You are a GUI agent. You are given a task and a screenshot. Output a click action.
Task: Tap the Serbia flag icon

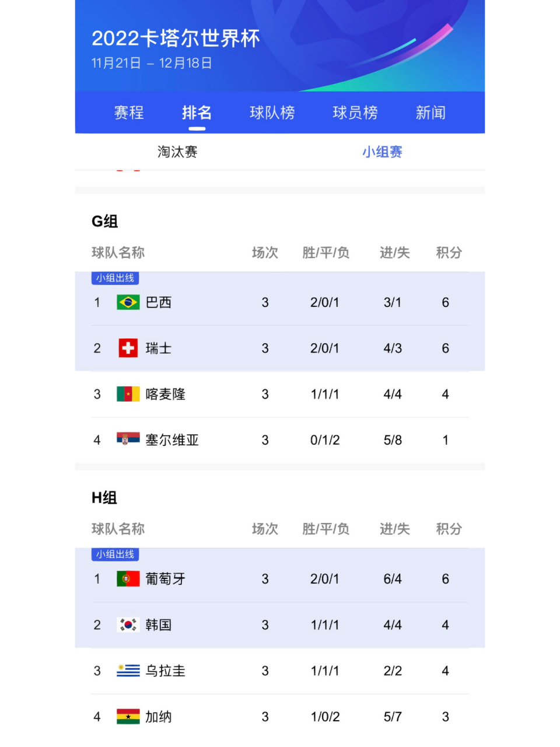click(x=128, y=439)
